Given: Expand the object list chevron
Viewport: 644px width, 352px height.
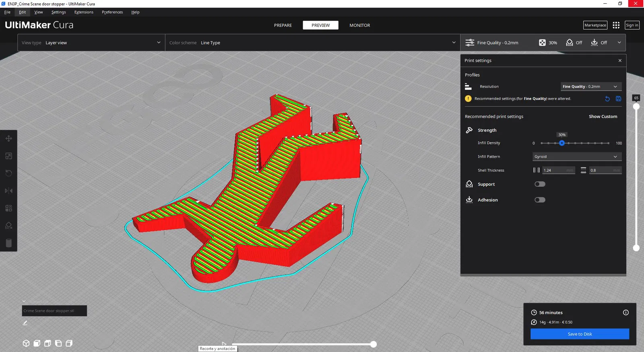Looking at the screenshot, I should (x=24, y=301).
